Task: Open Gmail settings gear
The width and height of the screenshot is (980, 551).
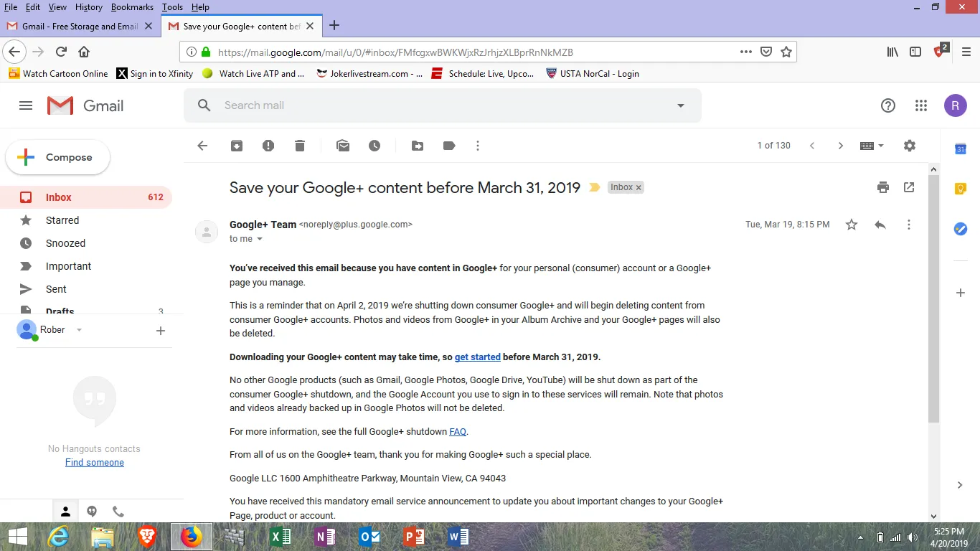Action: (x=910, y=146)
